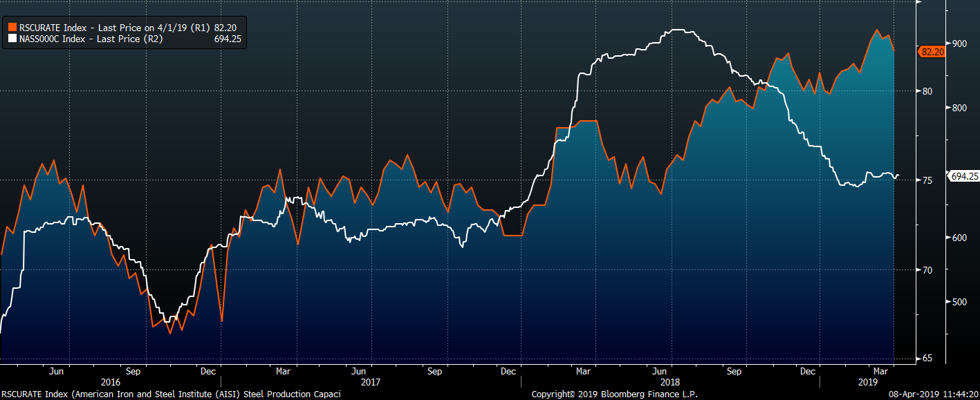This screenshot has height=400, width=980.
Task: Click the 2018 year label
Action: [x=671, y=381]
